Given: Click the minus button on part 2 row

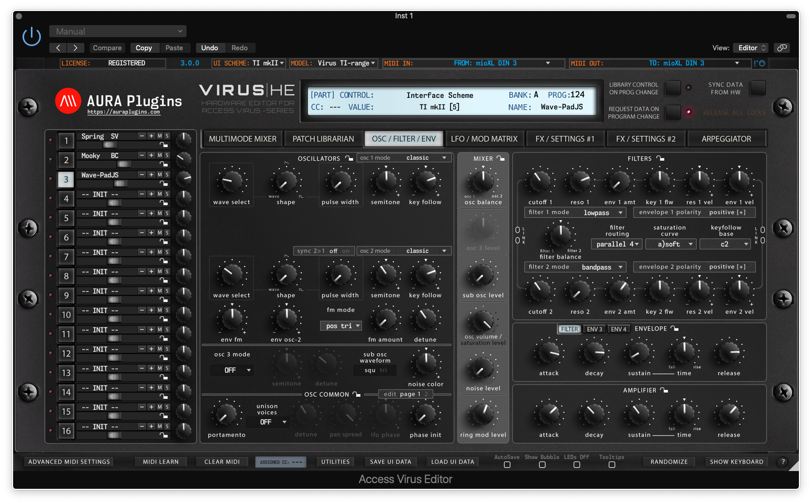Looking at the screenshot, I should [x=141, y=155].
